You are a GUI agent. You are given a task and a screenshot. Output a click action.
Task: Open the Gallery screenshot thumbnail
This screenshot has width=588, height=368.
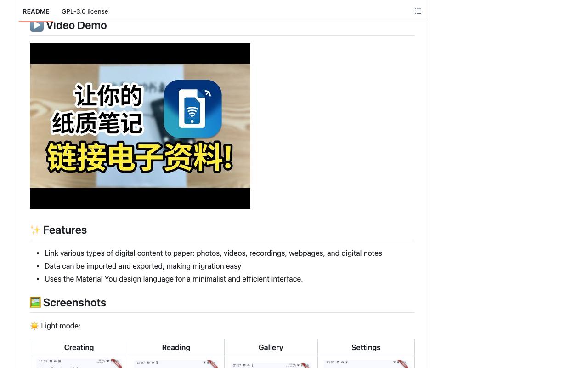coord(271,364)
